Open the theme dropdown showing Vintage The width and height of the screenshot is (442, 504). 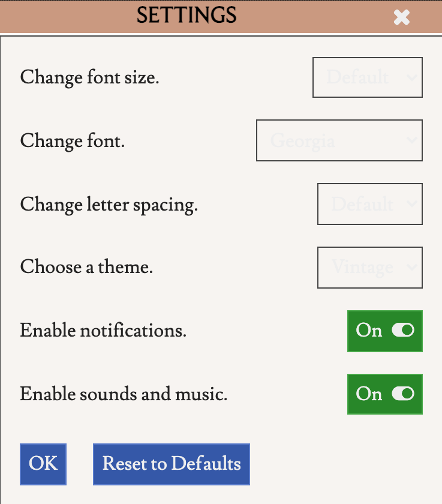click(x=370, y=268)
